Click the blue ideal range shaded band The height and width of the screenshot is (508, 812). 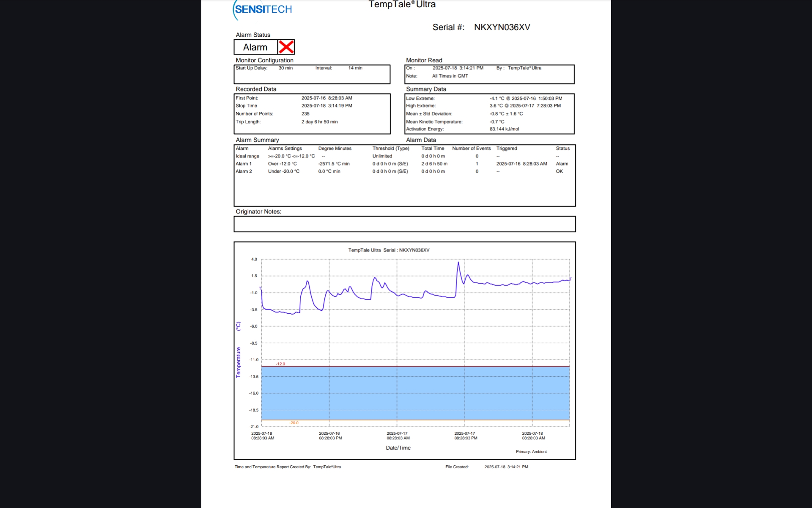415,393
